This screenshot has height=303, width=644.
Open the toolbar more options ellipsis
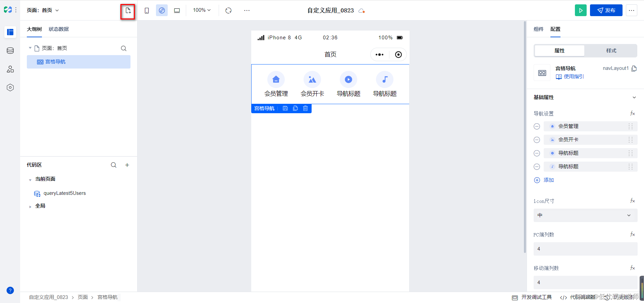pyautogui.click(x=247, y=10)
